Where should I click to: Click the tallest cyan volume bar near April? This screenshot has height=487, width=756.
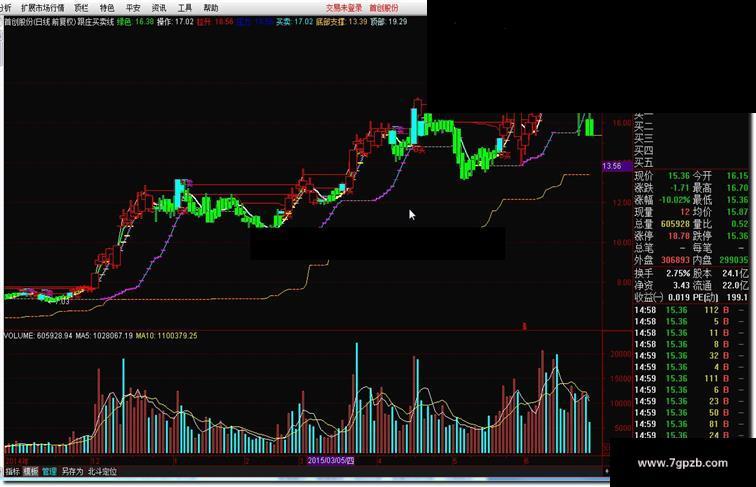coord(357,398)
